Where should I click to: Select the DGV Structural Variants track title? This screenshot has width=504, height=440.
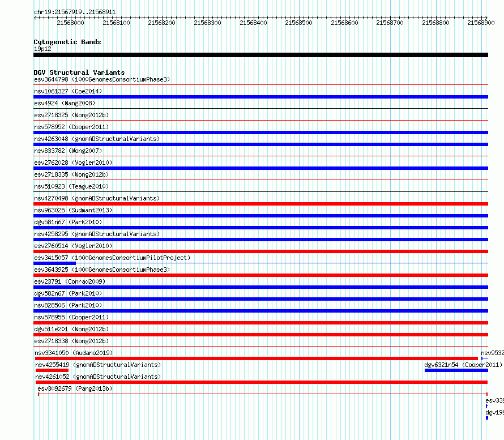click(79, 72)
